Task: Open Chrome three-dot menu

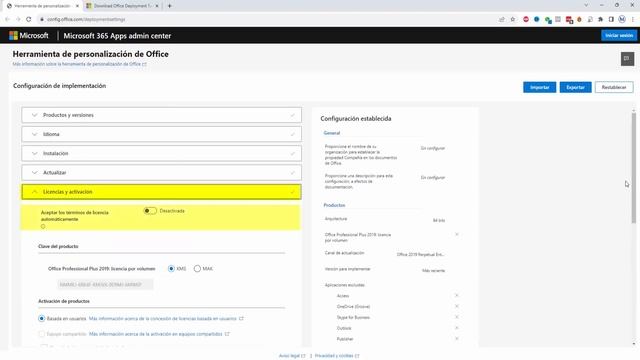Action: click(633, 19)
